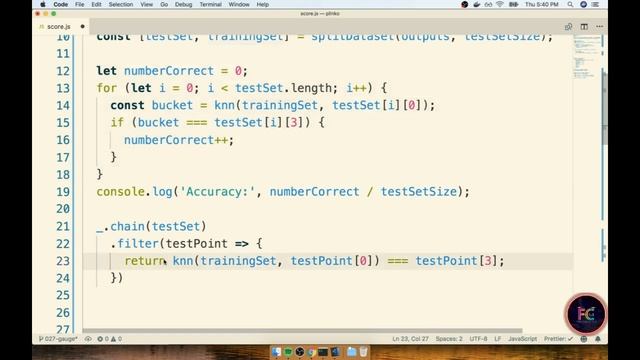The height and width of the screenshot is (360, 640).
Task: Click 'numberCorrect++' statement
Action: [179, 140]
